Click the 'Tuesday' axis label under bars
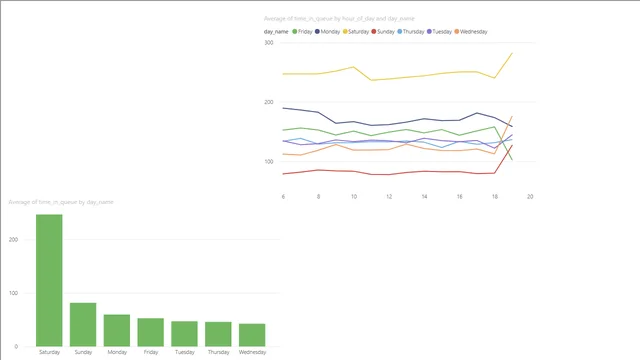Screen dimensions: 640x360 tap(184, 352)
